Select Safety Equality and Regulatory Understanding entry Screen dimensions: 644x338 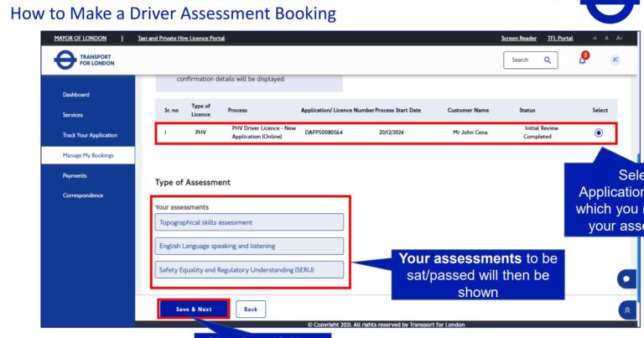[x=249, y=270]
